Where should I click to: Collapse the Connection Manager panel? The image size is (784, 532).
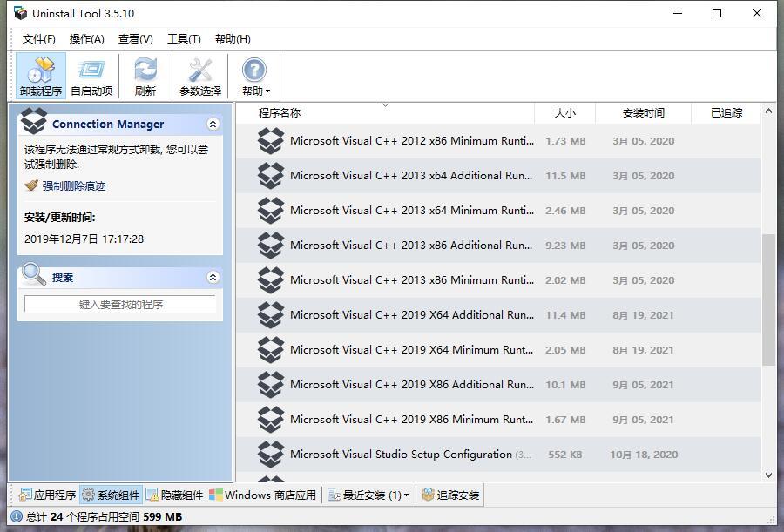point(213,124)
